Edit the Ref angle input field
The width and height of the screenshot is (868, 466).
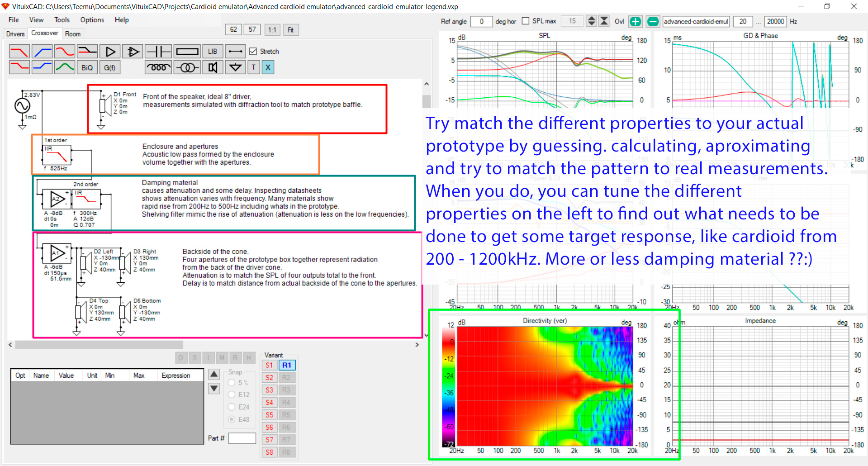click(481, 21)
